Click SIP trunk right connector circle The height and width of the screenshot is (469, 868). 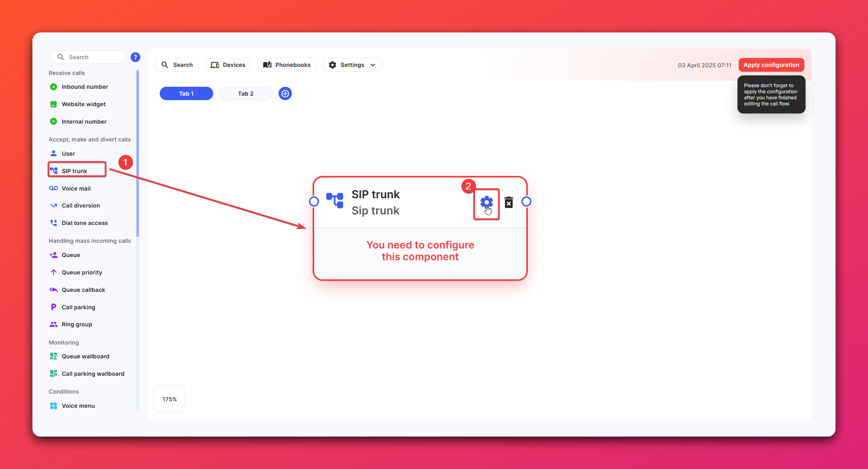tap(526, 201)
